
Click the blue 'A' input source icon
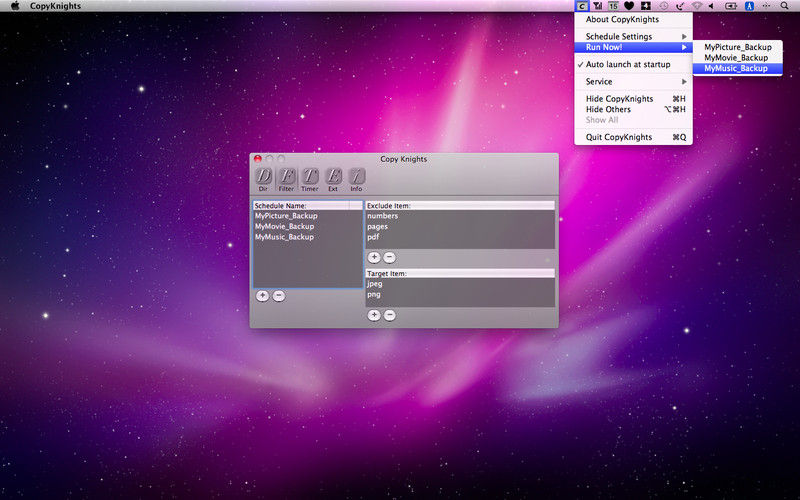[x=749, y=6]
